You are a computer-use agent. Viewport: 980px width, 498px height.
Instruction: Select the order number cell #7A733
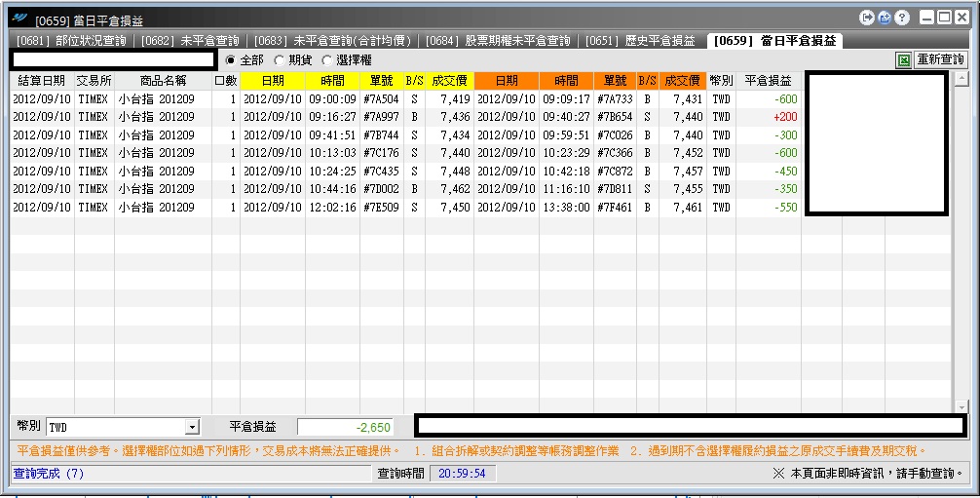(615, 98)
